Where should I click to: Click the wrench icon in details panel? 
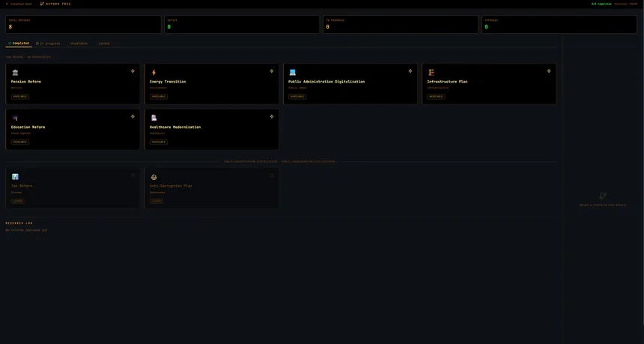tap(603, 196)
